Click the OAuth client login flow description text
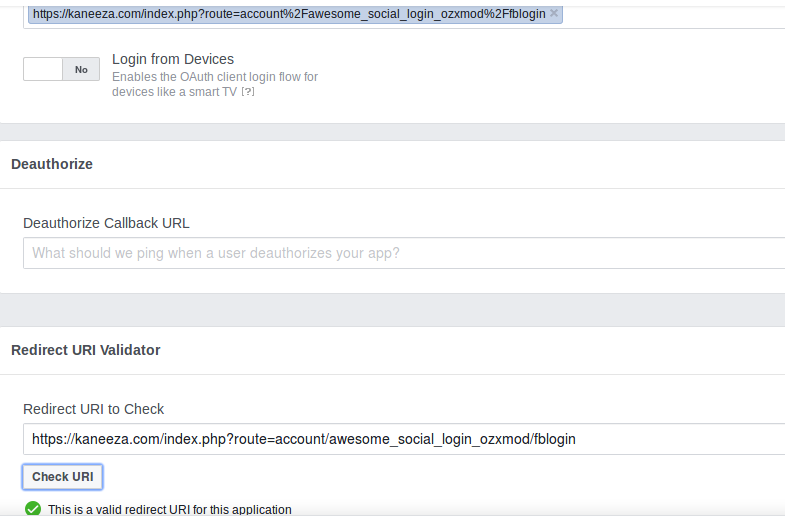This screenshot has width=785, height=523. coord(215,77)
